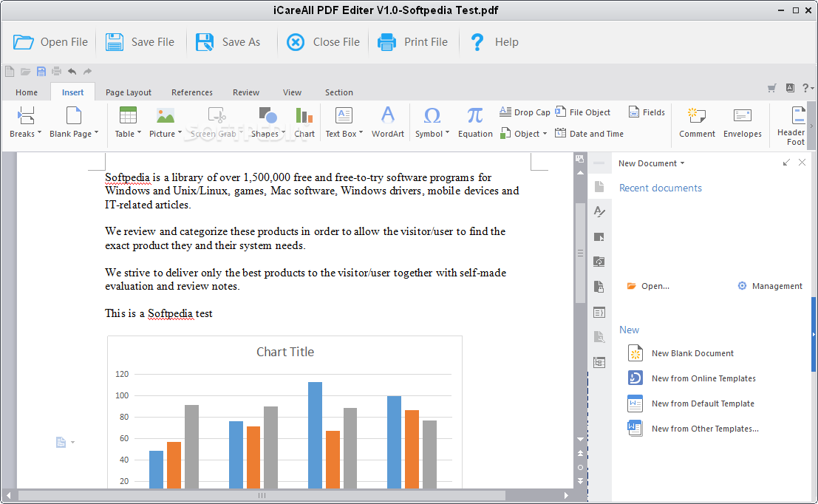The image size is (818, 504).
Task: Click the vertical scrollbar thumb
Action: coord(580,253)
